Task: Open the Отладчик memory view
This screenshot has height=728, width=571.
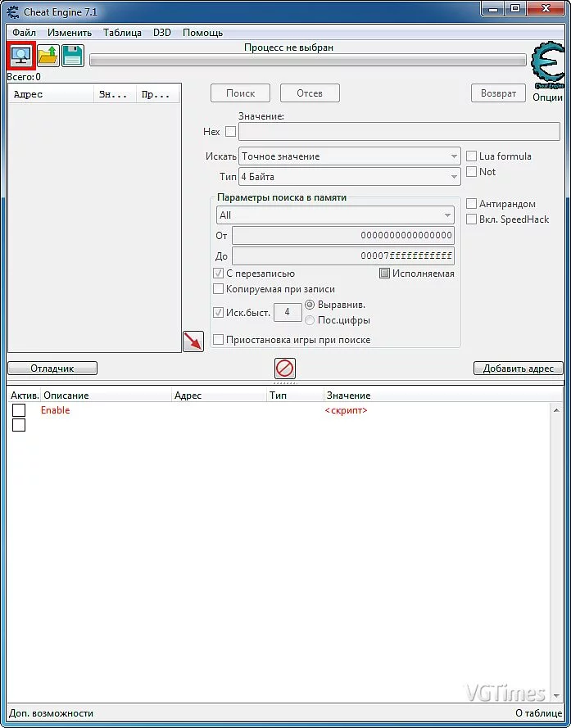Action: pyautogui.click(x=52, y=369)
